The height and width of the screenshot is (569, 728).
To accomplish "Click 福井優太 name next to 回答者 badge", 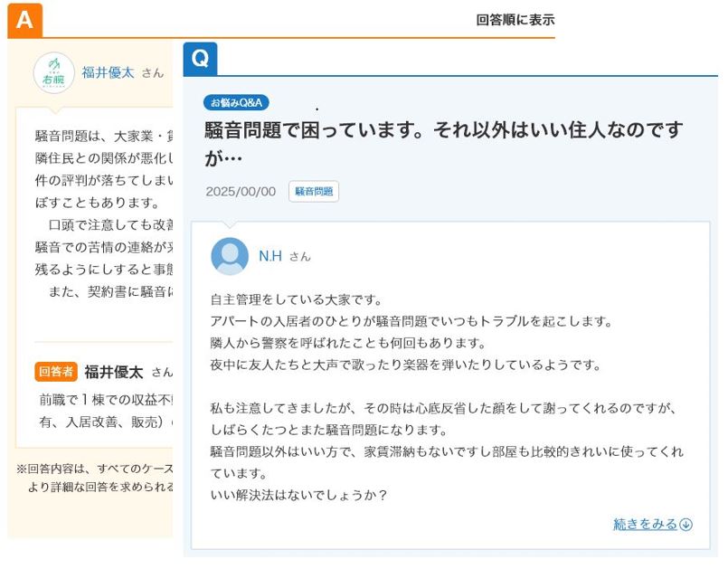I will click(x=114, y=372).
